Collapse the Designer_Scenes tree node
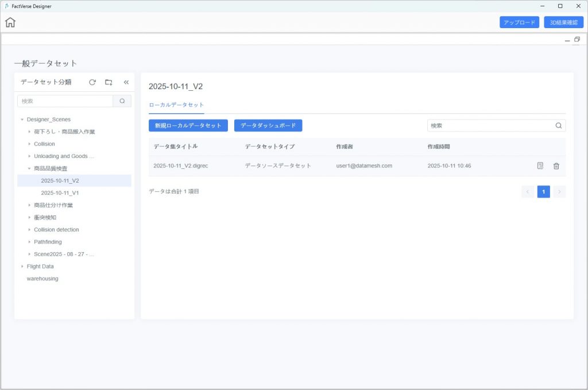The image size is (588, 390). coord(22,119)
